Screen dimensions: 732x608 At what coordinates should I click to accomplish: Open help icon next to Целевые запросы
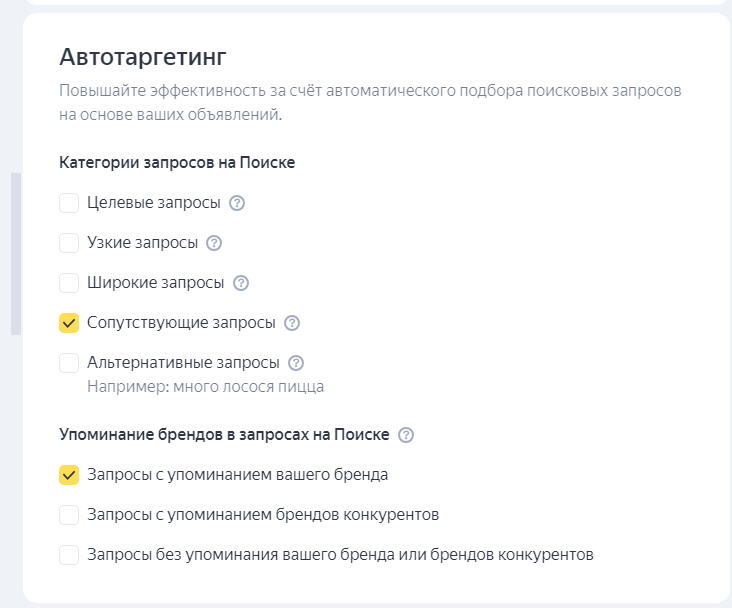point(237,203)
